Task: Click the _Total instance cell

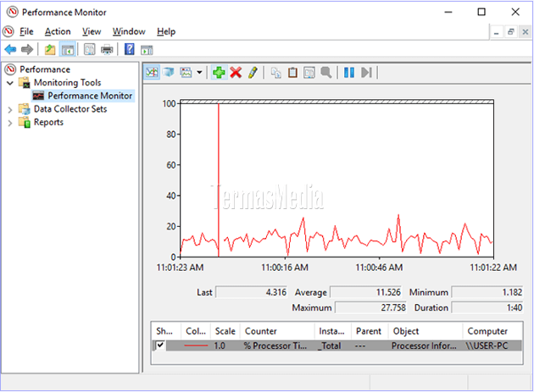Action: click(x=330, y=345)
